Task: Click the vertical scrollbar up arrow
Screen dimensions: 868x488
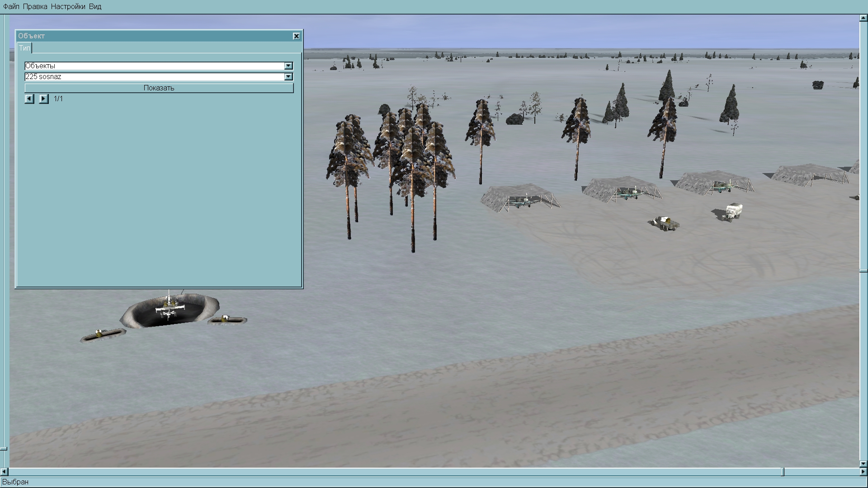Action: (863, 19)
